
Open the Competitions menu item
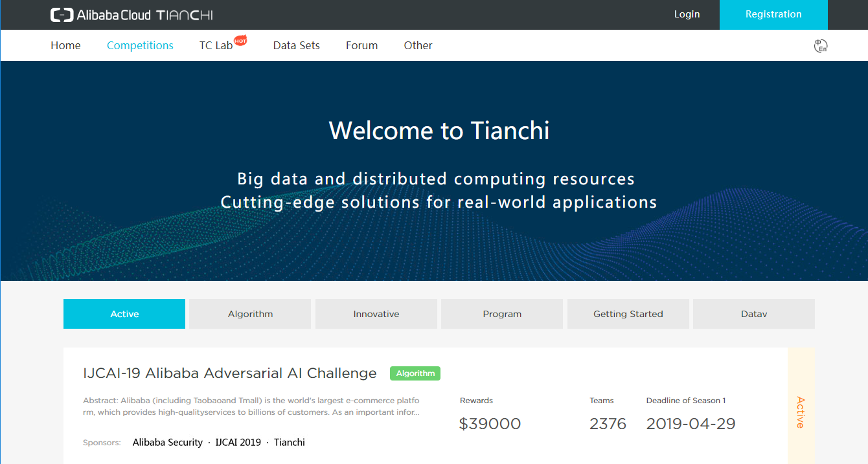[140, 45]
